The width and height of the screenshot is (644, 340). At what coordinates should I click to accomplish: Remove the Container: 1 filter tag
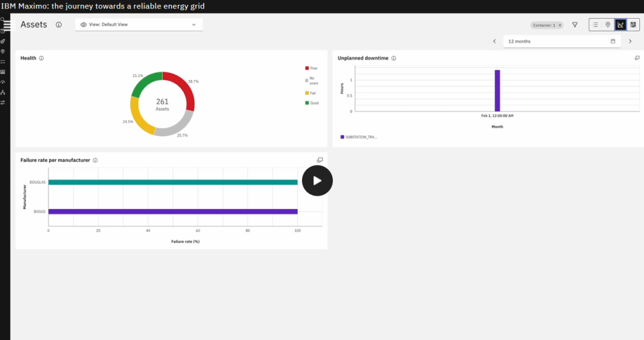click(560, 25)
